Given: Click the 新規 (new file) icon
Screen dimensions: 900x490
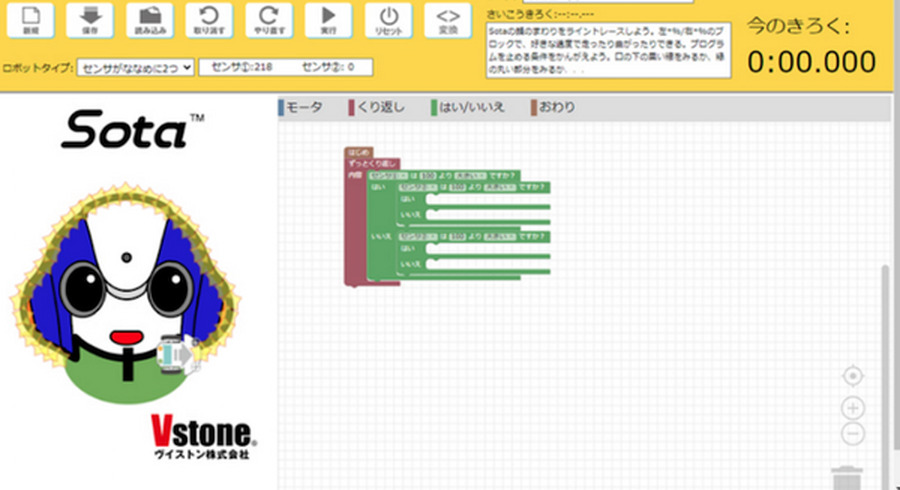Looking at the screenshot, I should pos(30,20).
